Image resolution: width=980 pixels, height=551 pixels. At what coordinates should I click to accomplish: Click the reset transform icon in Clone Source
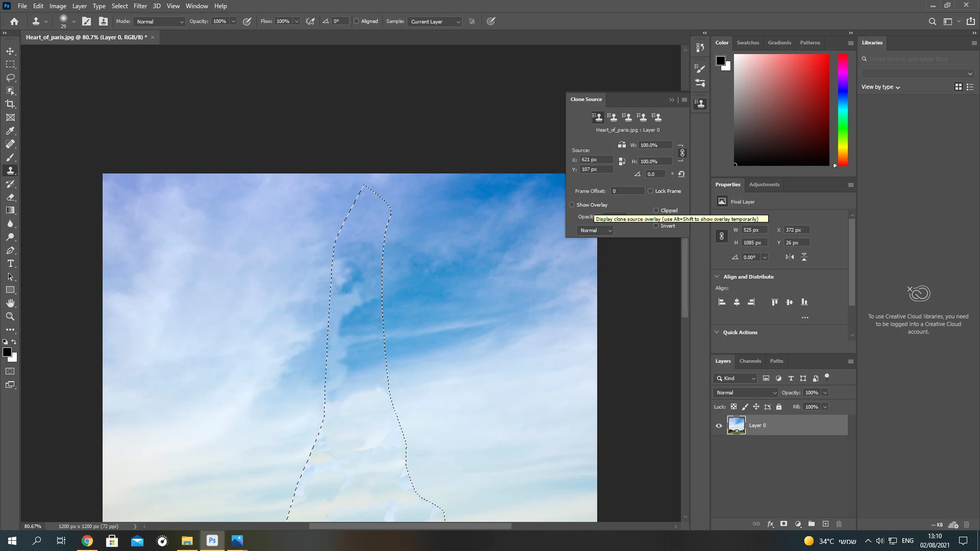click(x=681, y=174)
